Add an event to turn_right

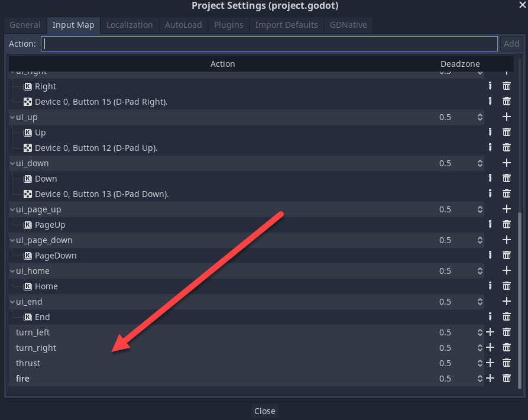tap(490, 348)
